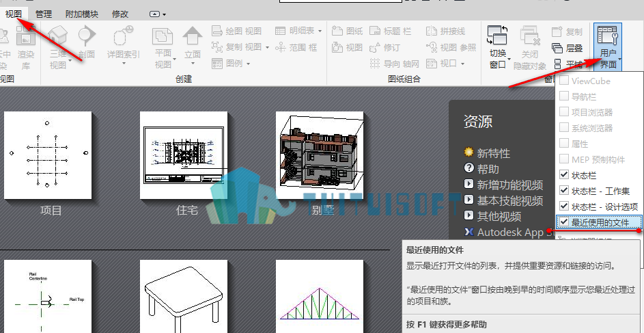644x333 pixels.
Task: Toggle the ViewCube checkbox
Action: [564, 80]
